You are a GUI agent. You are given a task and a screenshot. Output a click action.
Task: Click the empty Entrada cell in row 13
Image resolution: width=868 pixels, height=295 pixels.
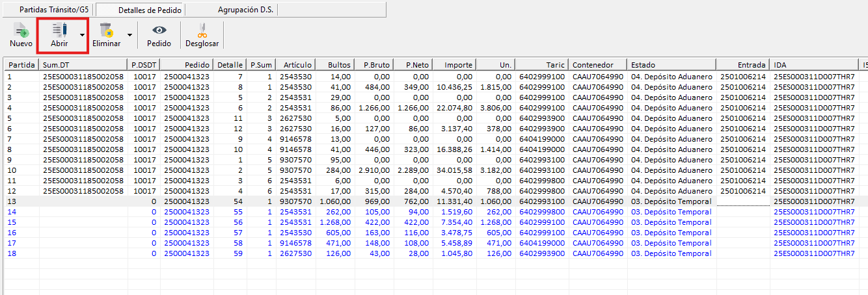[742, 201]
